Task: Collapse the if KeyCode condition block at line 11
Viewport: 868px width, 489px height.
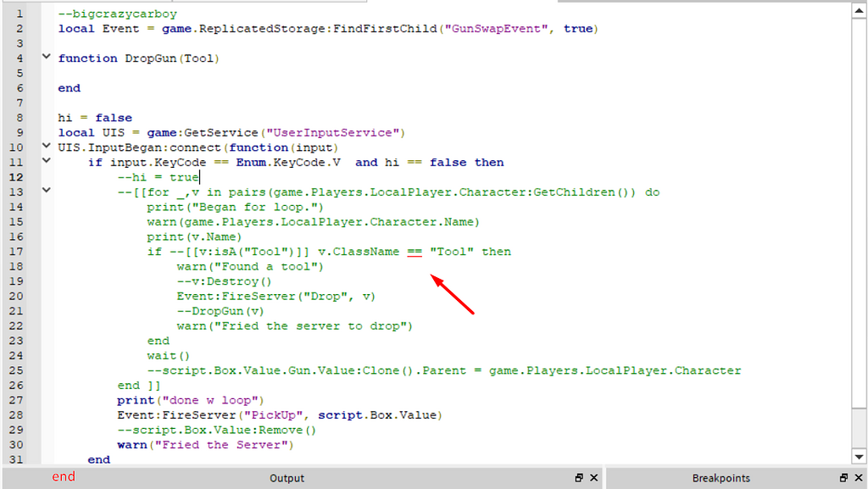Action: (x=47, y=162)
